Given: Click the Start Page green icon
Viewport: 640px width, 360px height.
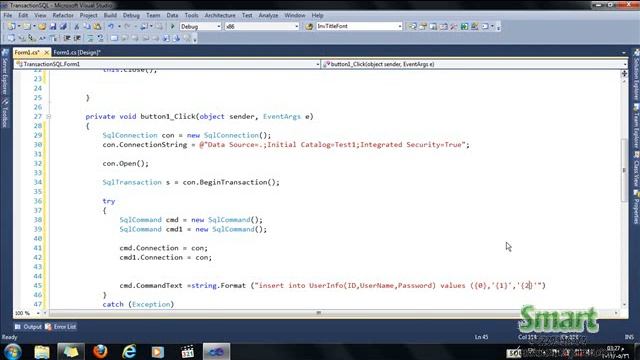Looking at the screenshot, I should (x=464, y=27).
